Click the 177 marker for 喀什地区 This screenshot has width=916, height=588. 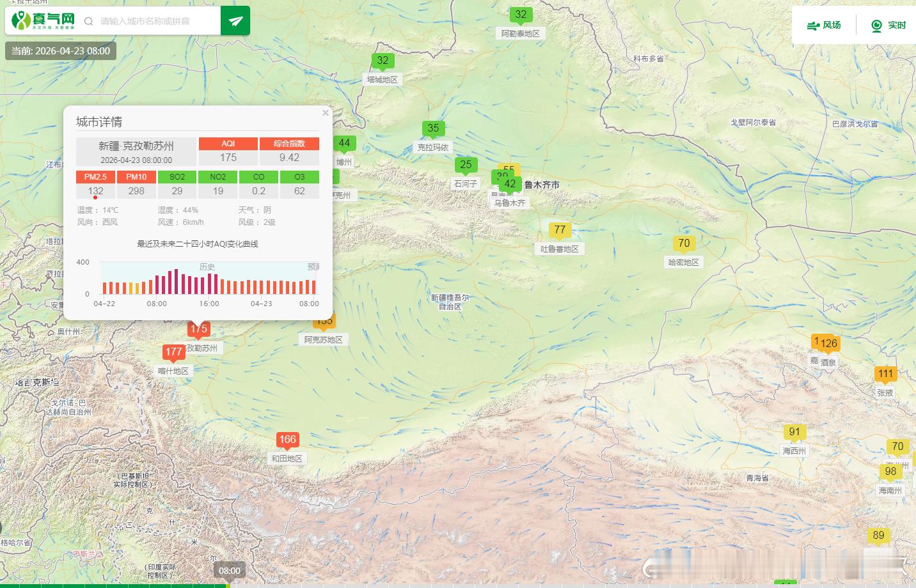173,353
